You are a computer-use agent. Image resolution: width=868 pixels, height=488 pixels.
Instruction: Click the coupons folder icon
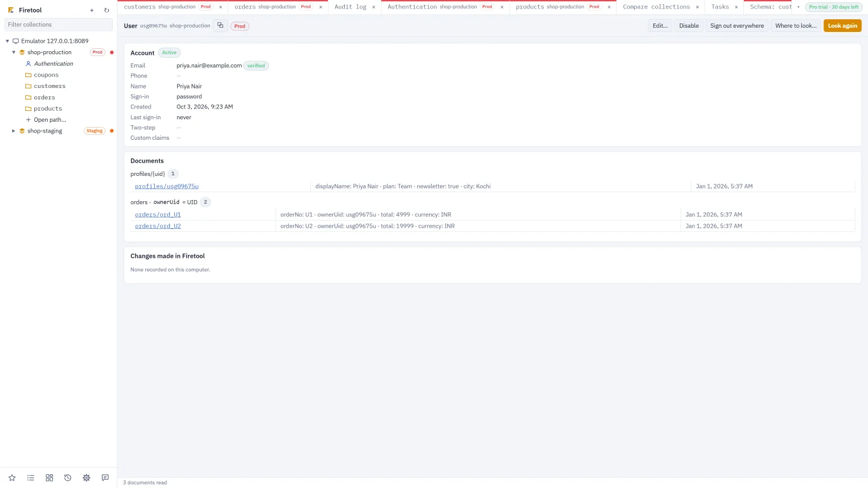pos(28,75)
